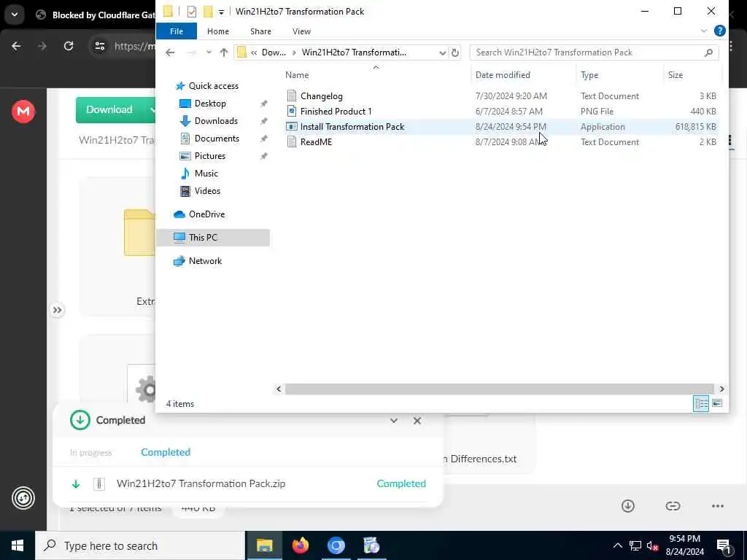
Task: Click the MEGA logo icon
Action: 23,112
